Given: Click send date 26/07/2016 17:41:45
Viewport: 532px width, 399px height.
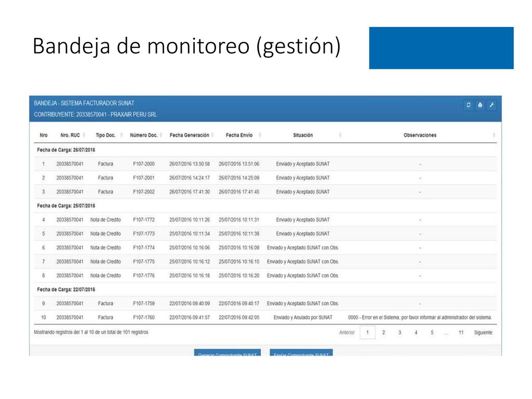Looking at the screenshot, I should [239, 192].
